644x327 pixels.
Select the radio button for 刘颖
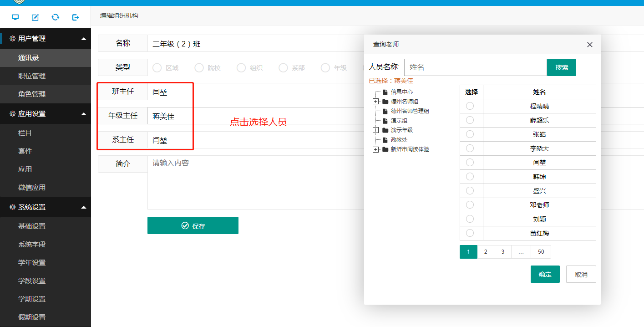470,219
